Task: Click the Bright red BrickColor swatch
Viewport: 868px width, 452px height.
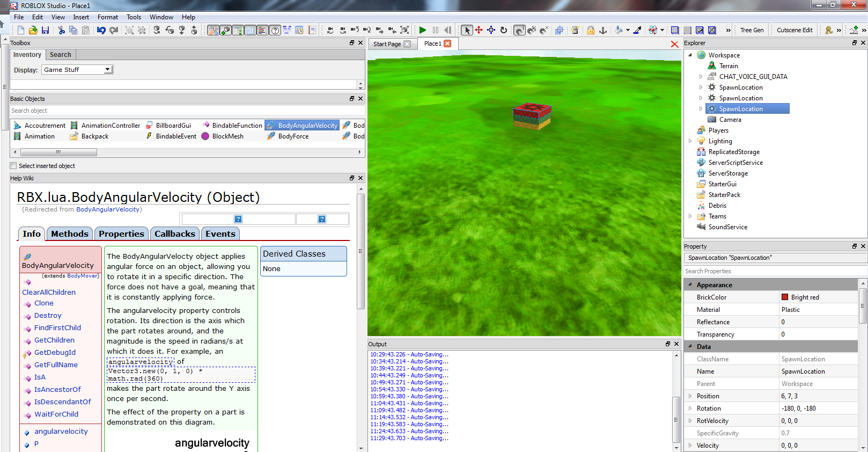Action: pos(785,297)
